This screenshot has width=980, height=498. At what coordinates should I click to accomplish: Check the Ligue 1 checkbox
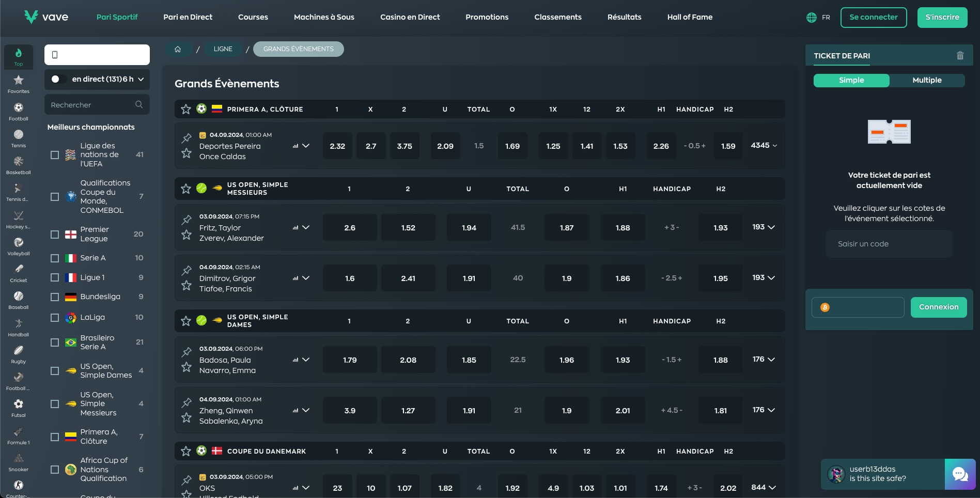(55, 277)
